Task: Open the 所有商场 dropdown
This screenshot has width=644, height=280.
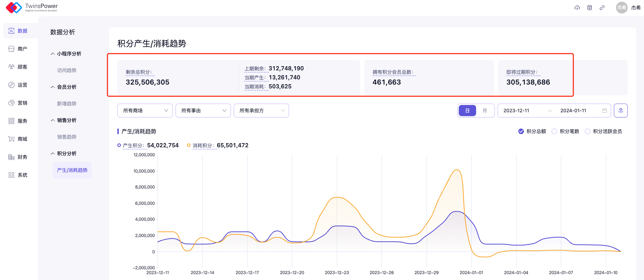Action: tap(145, 111)
